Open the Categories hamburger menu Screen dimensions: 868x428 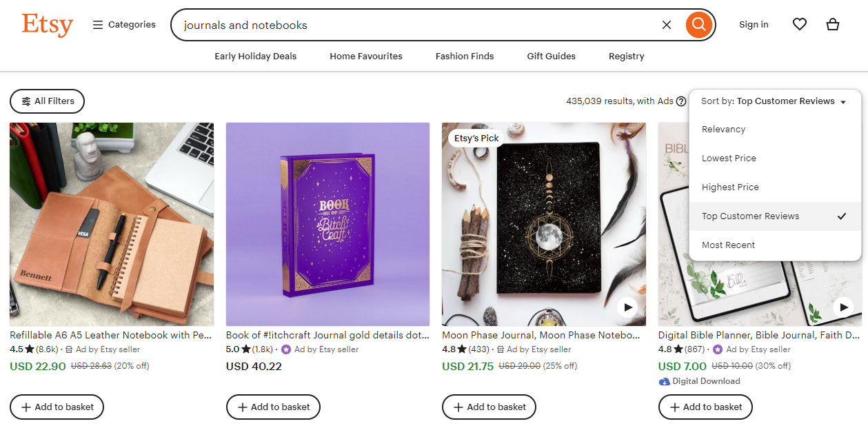click(x=124, y=25)
